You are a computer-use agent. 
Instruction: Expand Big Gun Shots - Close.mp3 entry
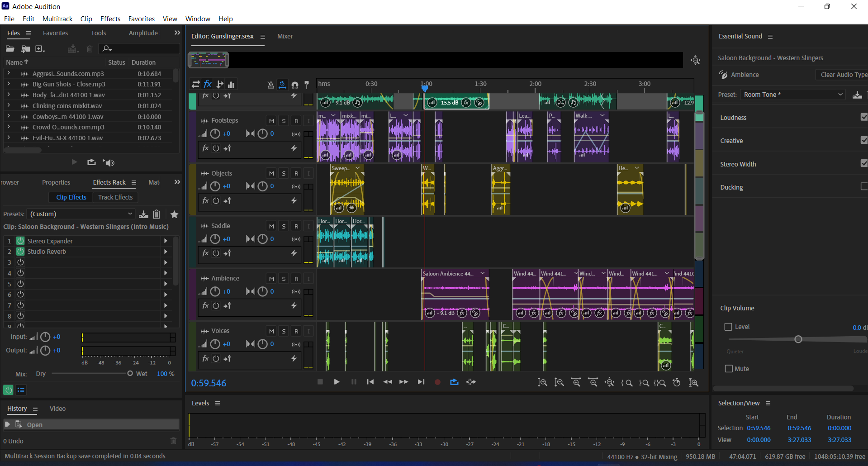coord(8,84)
